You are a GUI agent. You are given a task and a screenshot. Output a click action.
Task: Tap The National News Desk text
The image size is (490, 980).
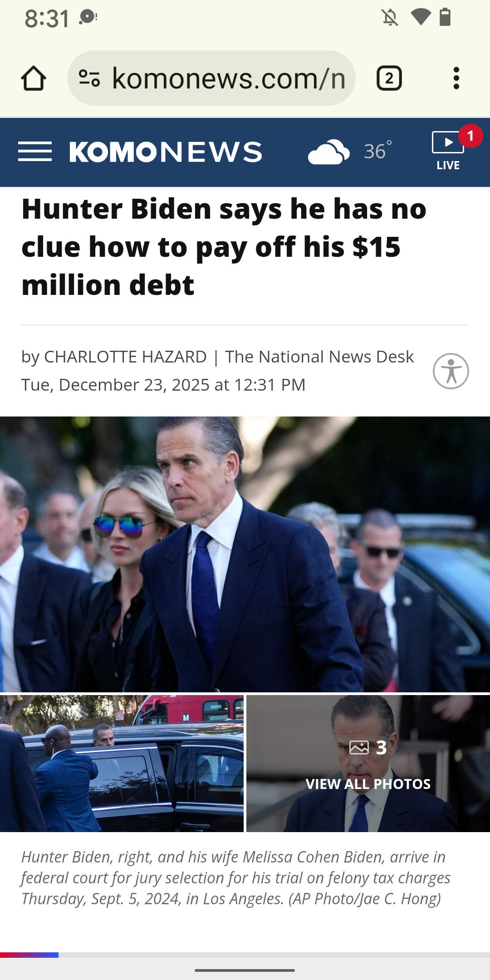pos(319,357)
